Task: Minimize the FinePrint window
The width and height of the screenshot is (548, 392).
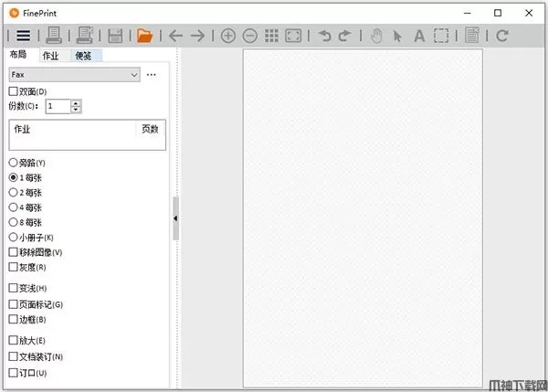Action: [x=468, y=14]
